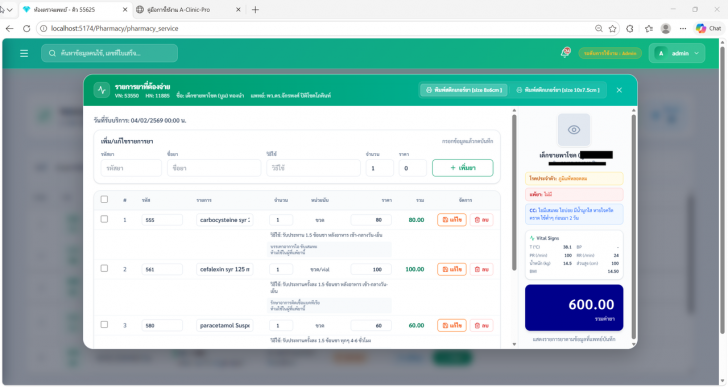Open the browser favorites icon
Viewport: 728px width, 387px height.
point(649,28)
